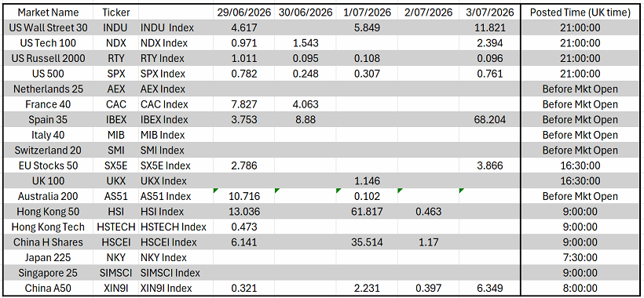Image resolution: width=644 pixels, height=298 pixels.
Task: Select the "Spain 35" cell
Action: coord(49,120)
